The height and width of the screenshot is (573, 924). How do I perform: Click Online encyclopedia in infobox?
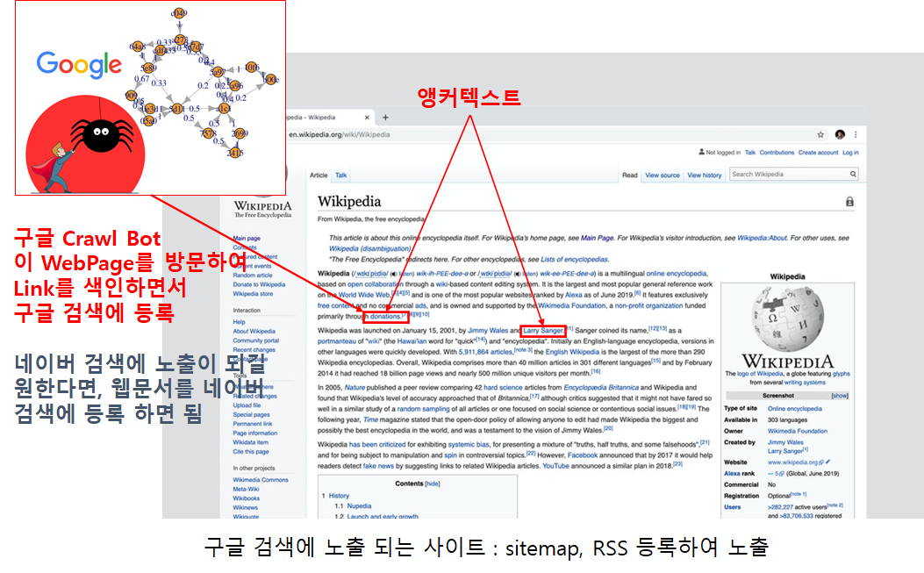[794, 409]
